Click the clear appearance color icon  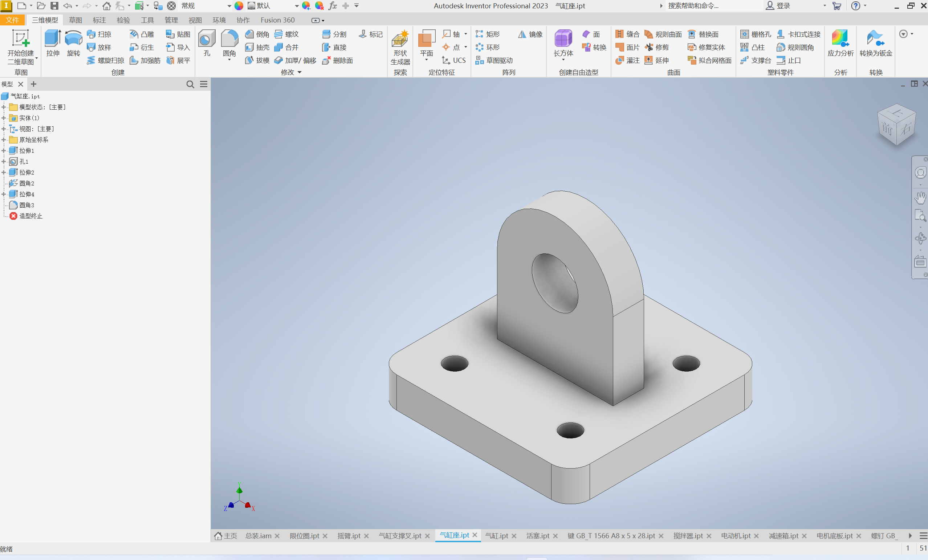(319, 6)
